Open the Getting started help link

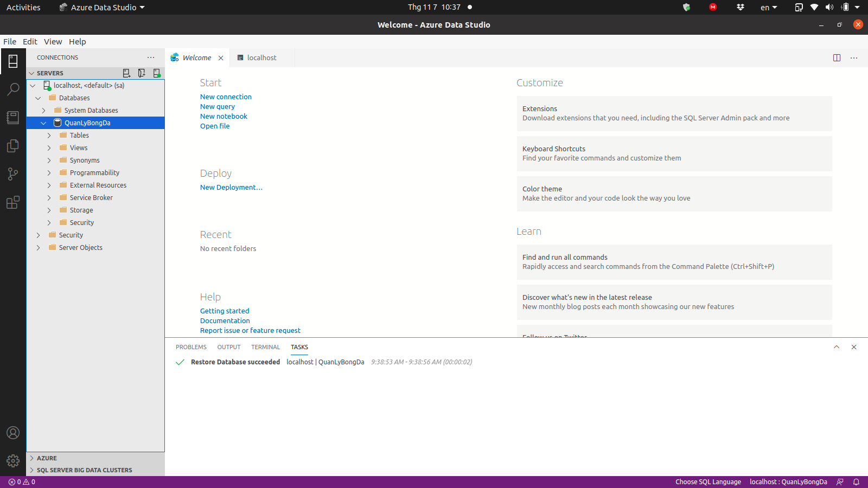(x=225, y=311)
